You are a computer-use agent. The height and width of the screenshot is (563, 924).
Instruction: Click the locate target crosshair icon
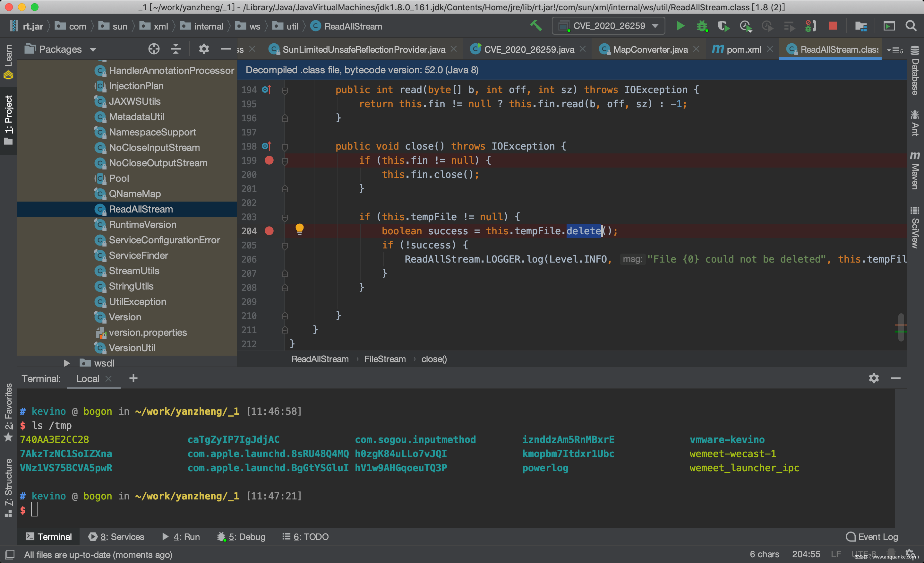point(154,49)
